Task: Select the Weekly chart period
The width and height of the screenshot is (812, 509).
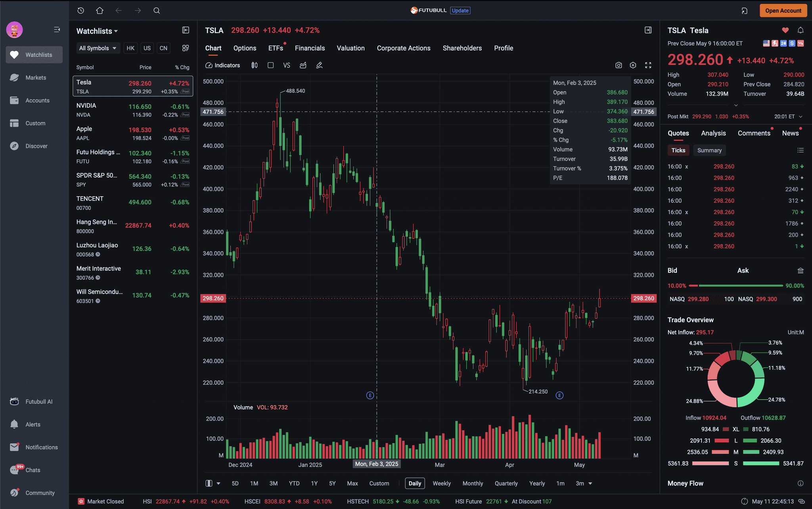Action: (442, 483)
